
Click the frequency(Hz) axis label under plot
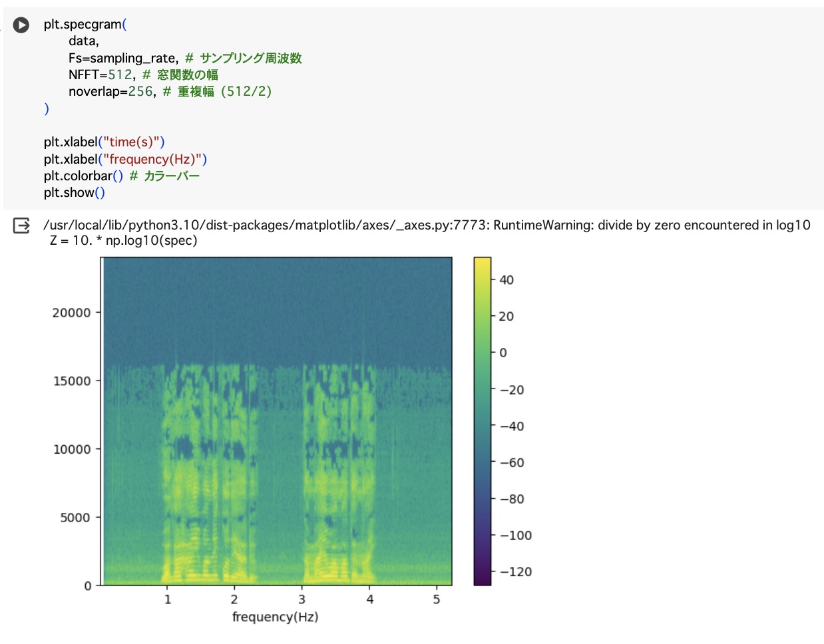point(275,617)
